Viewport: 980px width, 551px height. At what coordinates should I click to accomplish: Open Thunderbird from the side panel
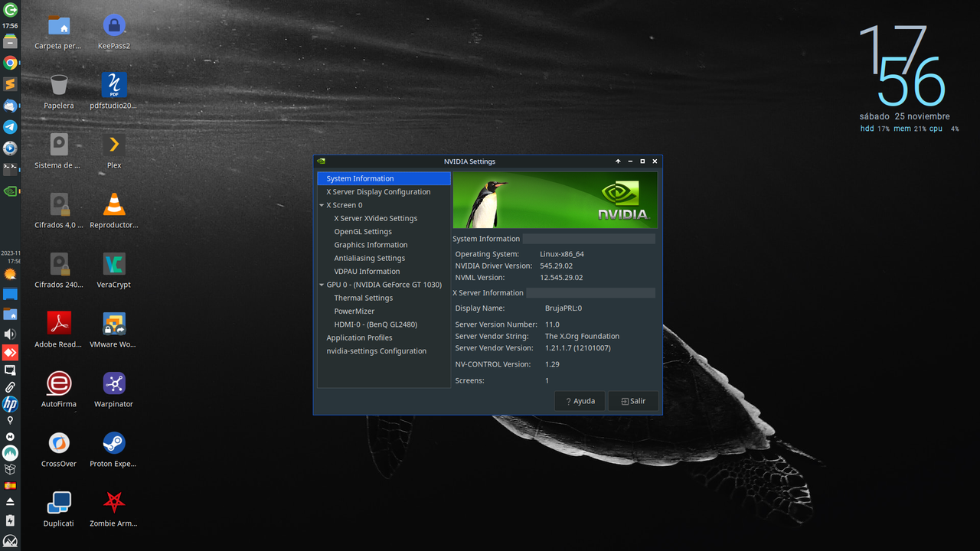pos(10,106)
